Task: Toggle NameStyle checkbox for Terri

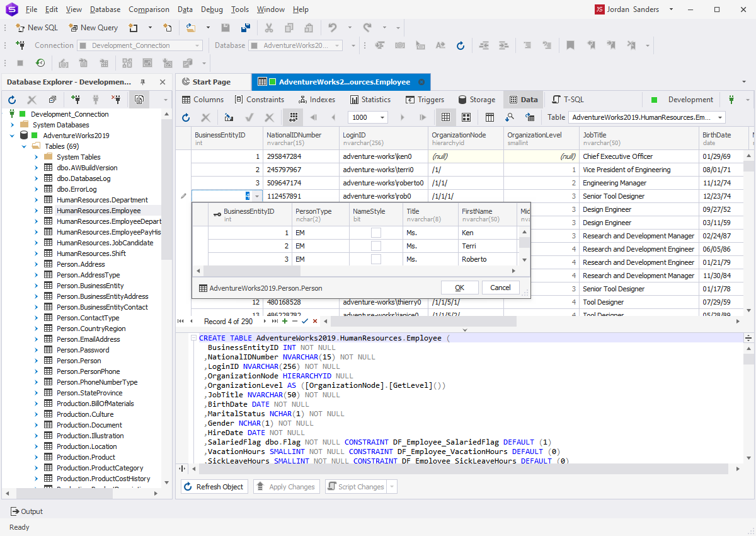Action: tap(376, 246)
